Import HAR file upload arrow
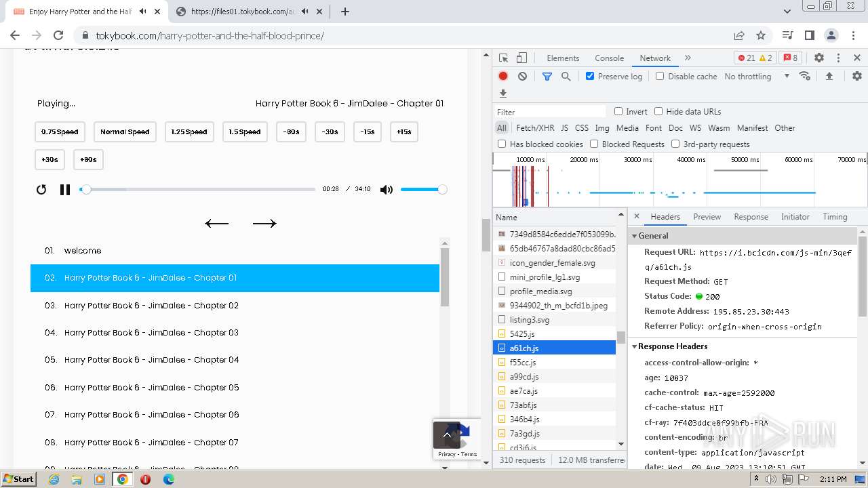 (829, 77)
